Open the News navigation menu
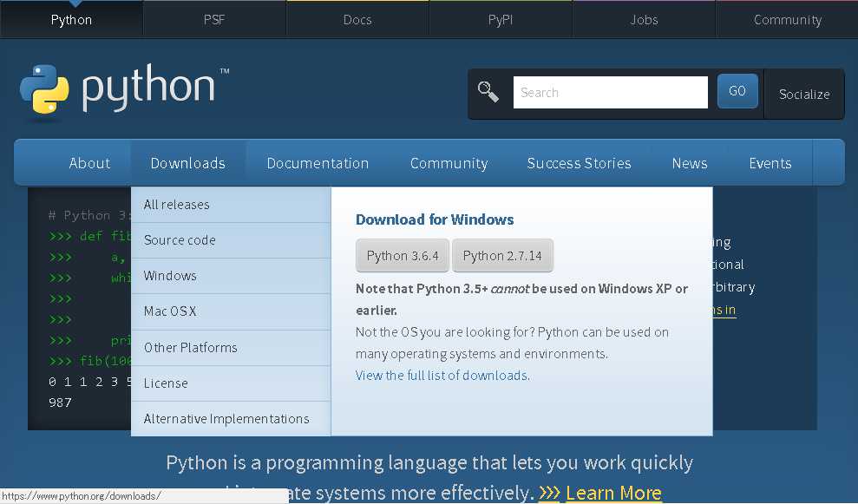858x504 pixels. [690, 163]
